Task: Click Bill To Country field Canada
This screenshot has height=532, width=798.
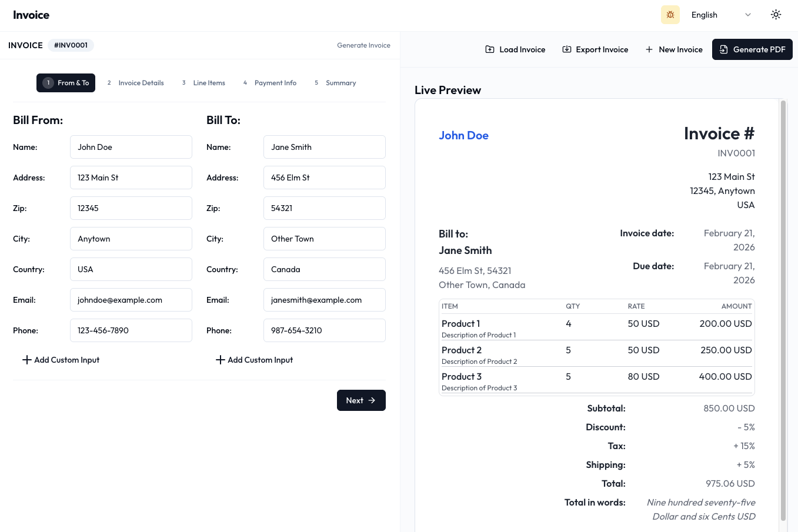Action: [x=325, y=269]
